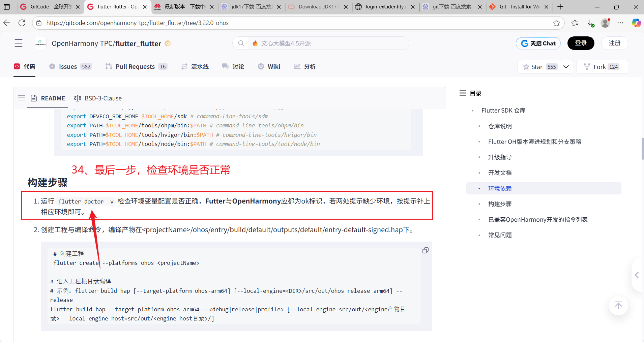Toggle README outline list icon
The width and height of the screenshot is (644, 342).
(22, 98)
